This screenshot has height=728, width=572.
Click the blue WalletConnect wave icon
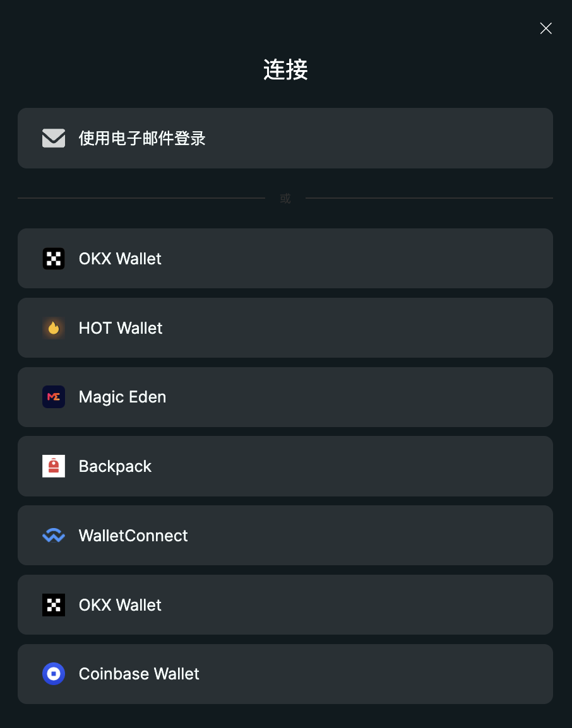tap(54, 536)
